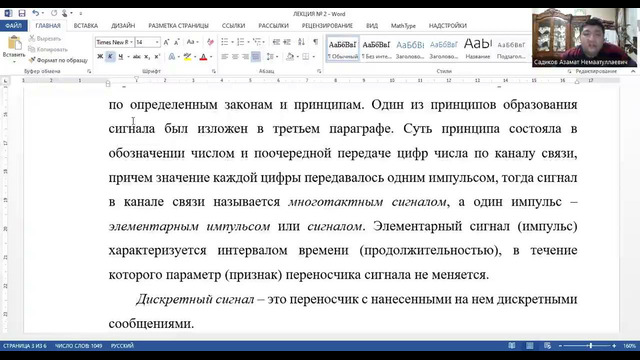Open underline style dropdown arrow
The width and height of the screenshot is (640, 360).
(128, 57)
